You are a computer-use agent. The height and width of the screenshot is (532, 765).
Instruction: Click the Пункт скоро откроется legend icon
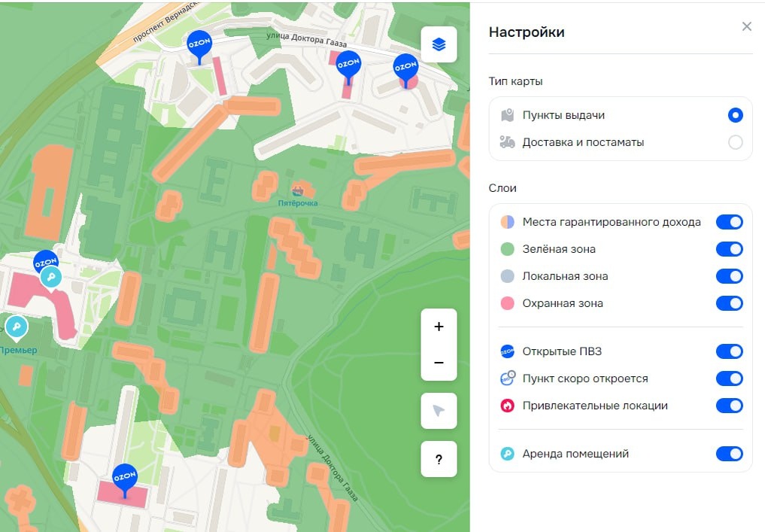tap(508, 378)
